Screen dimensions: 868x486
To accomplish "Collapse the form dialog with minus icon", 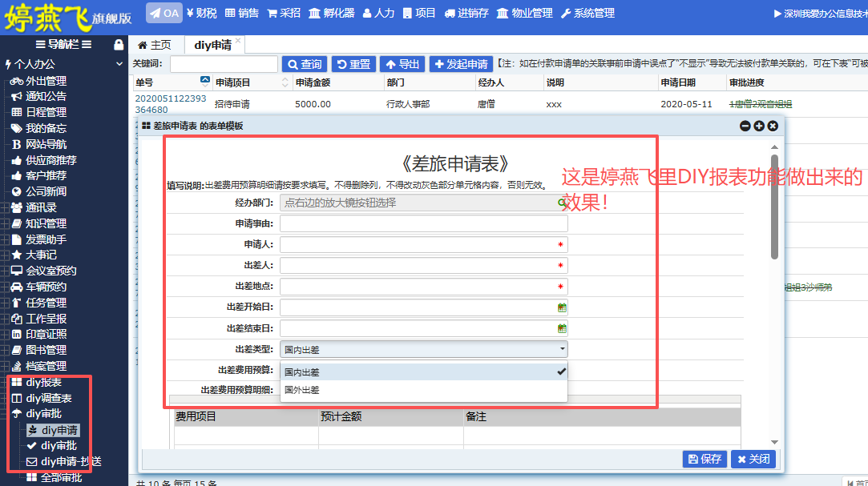I will 745,126.
